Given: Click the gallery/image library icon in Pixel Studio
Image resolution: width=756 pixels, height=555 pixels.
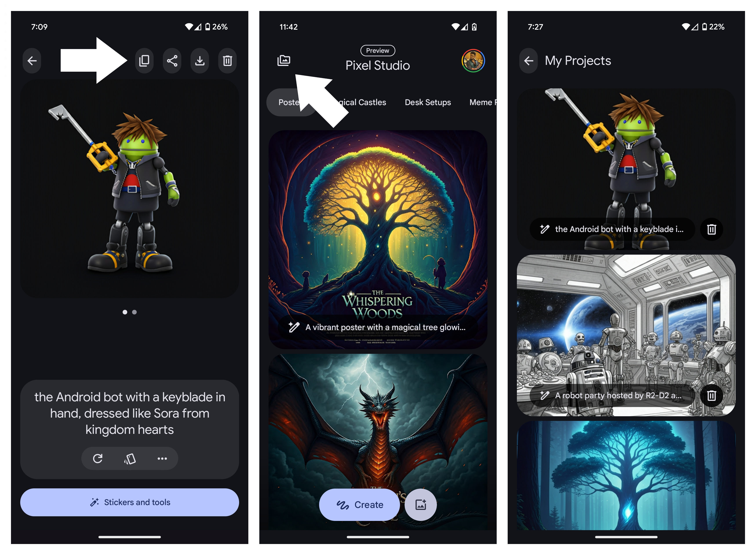Looking at the screenshot, I should (x=284, y=59).
